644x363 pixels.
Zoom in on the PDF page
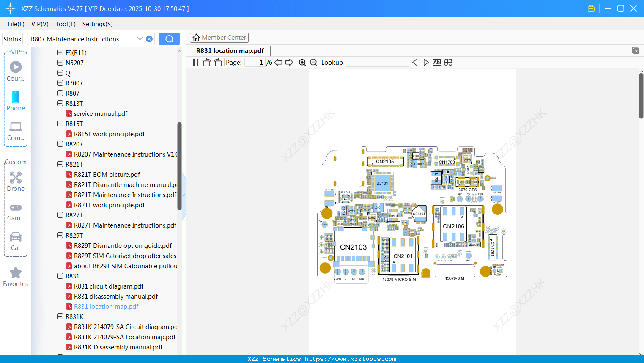pos(302,62)
